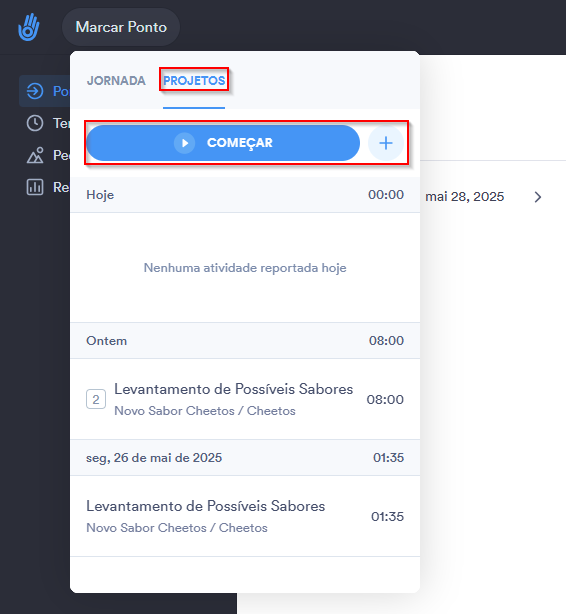
Task: Expand grouped entries badge showing 2
Action: click(96, 399)
